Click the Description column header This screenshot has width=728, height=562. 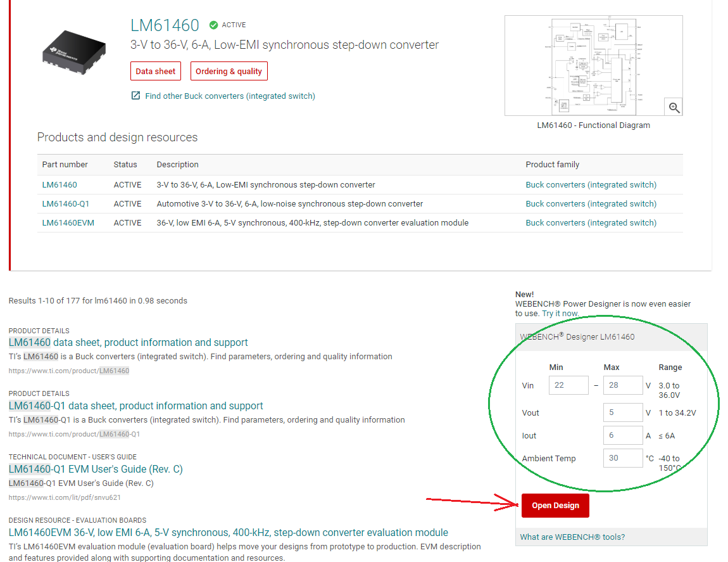tap(177, 165)
